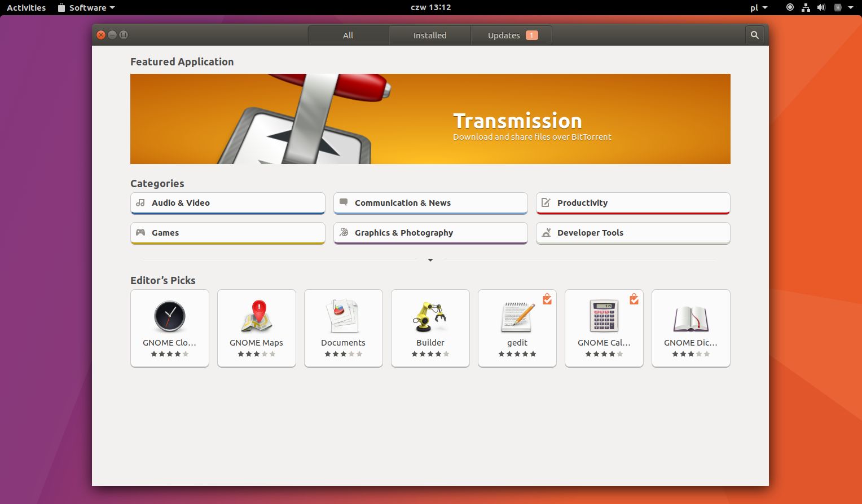Open the Documents app tile
Viewport: 862px width, 504px height.
click(x=344, y=328)
